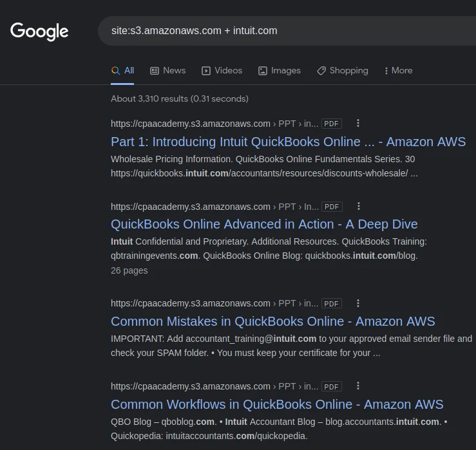Open Common Workflows in QuickBooks Online link
The height and width of the screenshot is (450, 476).
(x=277, y=404)
